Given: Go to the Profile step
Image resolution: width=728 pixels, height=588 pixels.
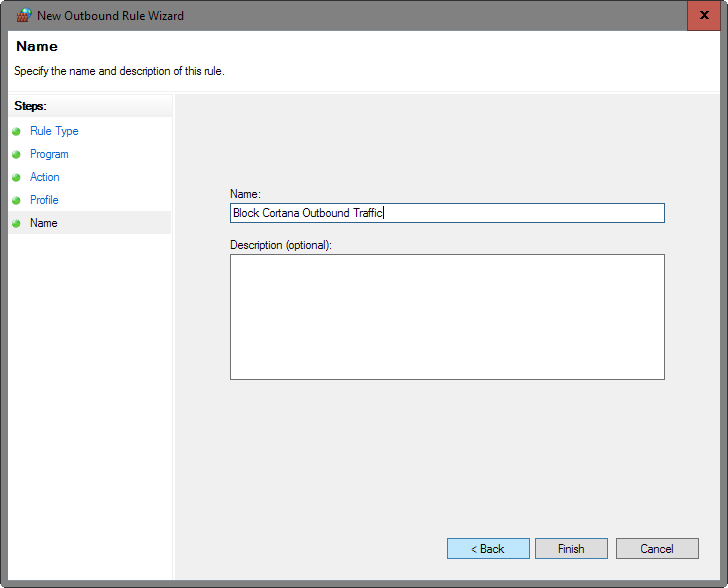Looking at the screenshot, I should coord(44,200).
